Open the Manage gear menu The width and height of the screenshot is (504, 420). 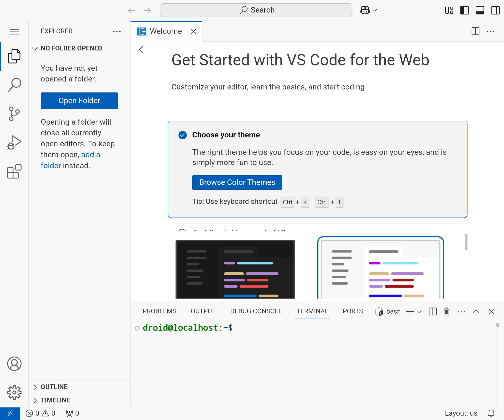coord(14,392)
